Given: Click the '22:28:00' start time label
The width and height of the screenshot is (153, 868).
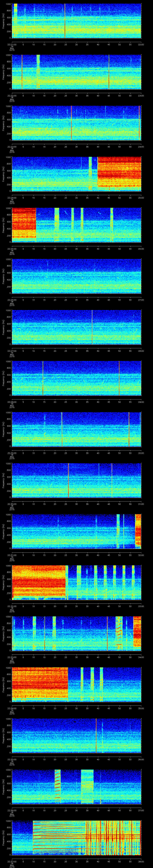Looking at the screenshot, I should tap(12, 402).
